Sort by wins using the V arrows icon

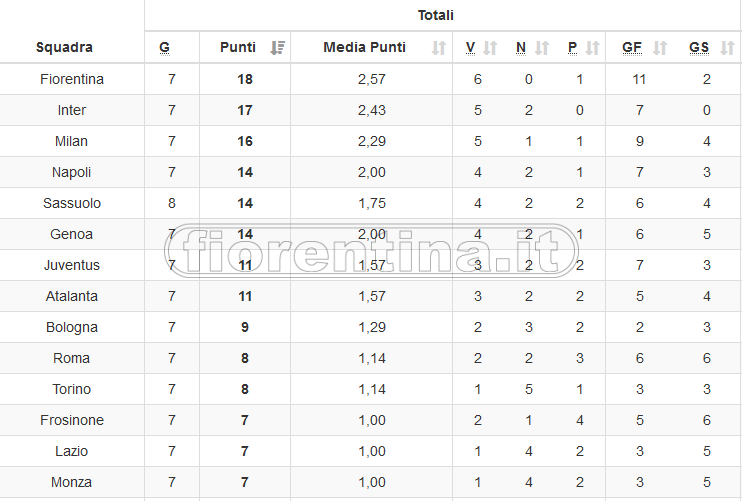tap(490, 47)
